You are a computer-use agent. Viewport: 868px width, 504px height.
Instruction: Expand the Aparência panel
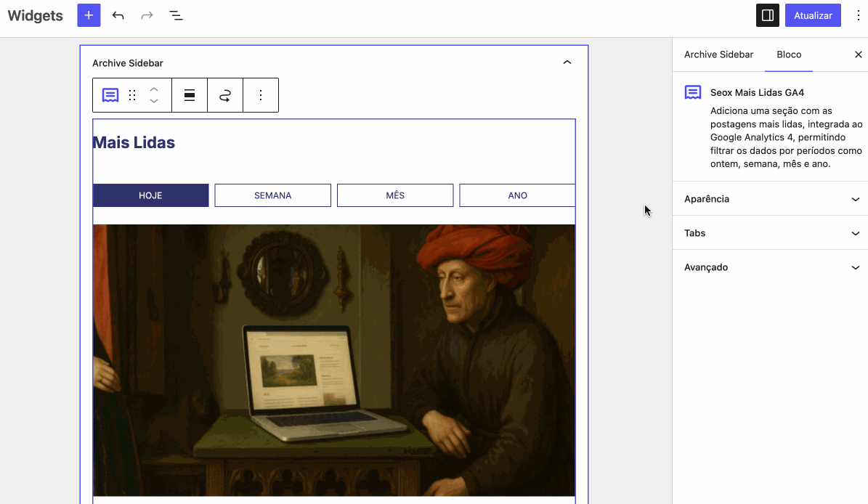pos(771,198)
